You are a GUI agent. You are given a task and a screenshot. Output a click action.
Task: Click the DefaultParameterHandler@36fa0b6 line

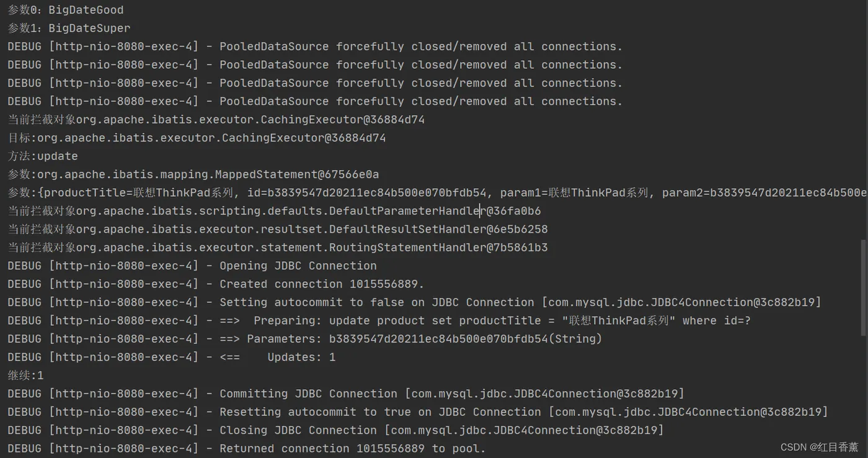click(x=274, y=211)
